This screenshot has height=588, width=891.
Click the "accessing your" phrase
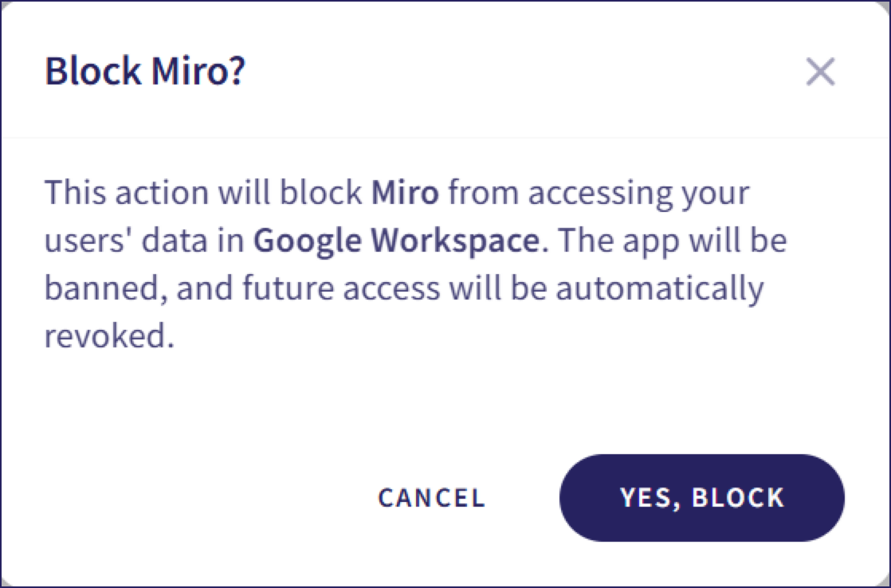[x=644, y=193]
